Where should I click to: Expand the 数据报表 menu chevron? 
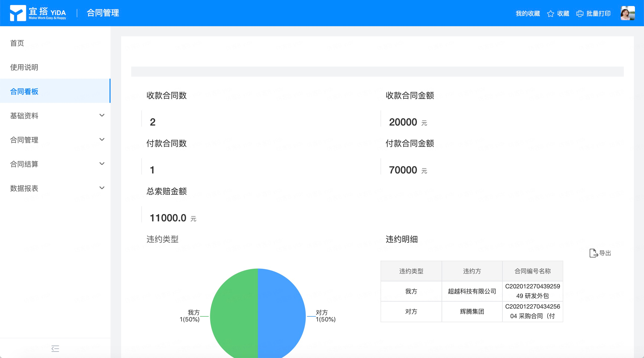pos(102,188)
